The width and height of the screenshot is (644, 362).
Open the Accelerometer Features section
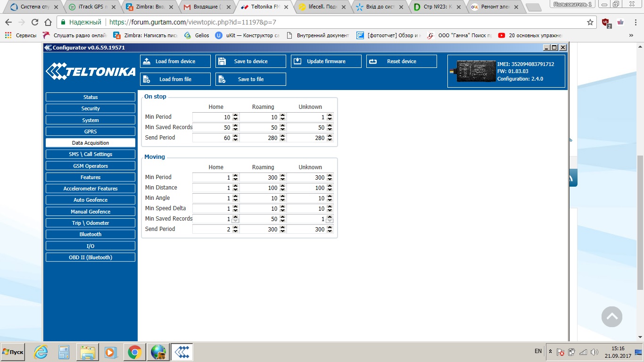pos(91,189)
